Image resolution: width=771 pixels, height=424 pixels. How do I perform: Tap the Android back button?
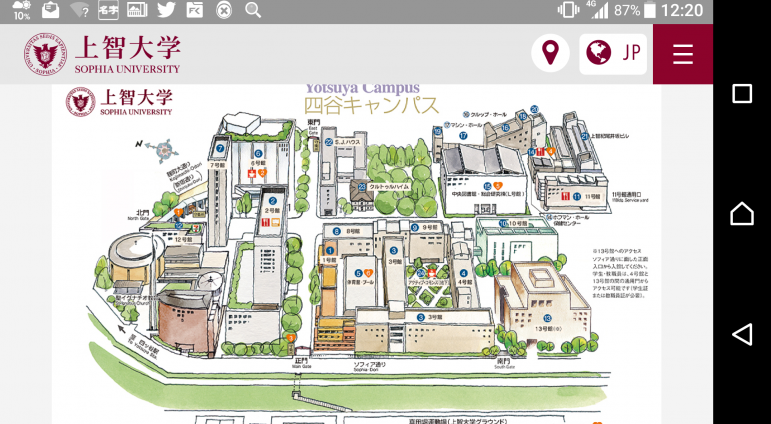coord(742,334)
